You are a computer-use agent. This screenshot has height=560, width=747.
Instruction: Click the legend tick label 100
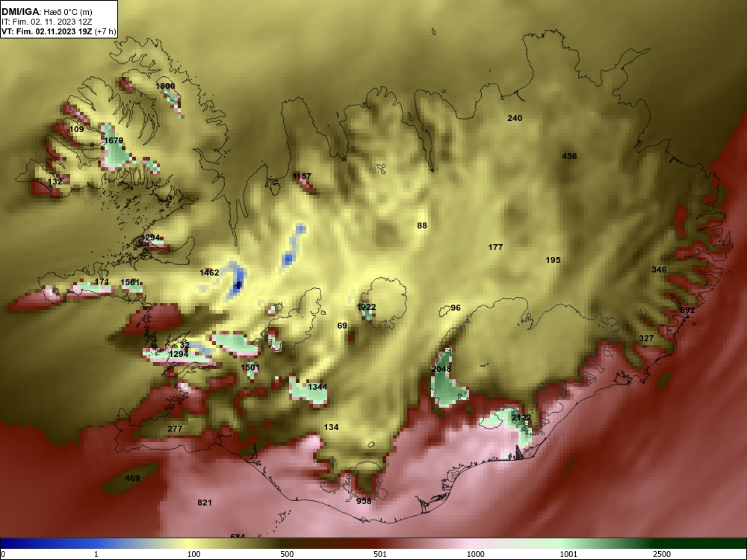tap(194, 554)
